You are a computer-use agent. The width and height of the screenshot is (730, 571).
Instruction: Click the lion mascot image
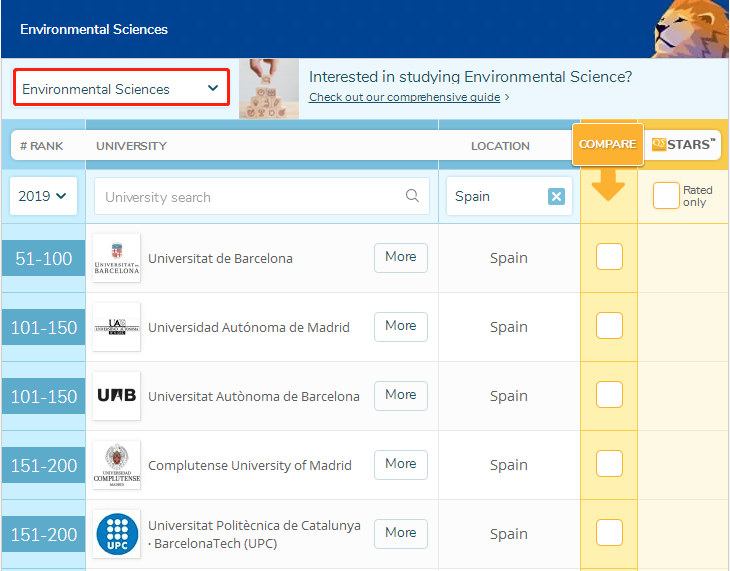pyautogui.click(x=690, y=29)
